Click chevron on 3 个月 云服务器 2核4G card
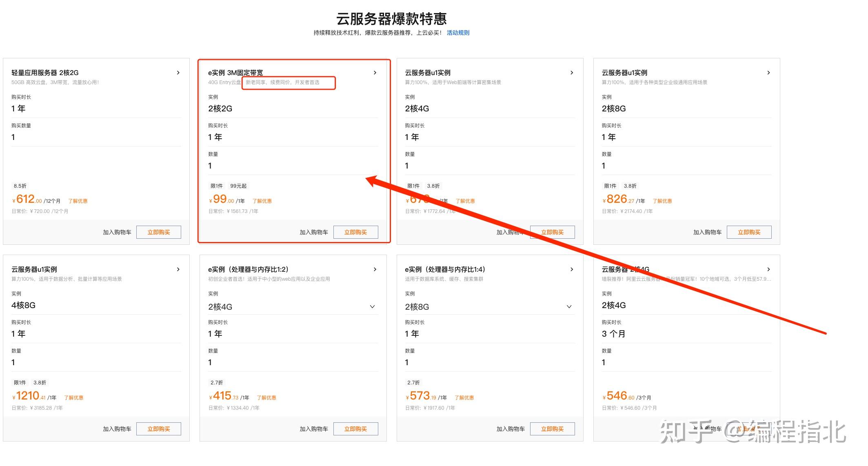Screen dimensions: 868x466 768,269
